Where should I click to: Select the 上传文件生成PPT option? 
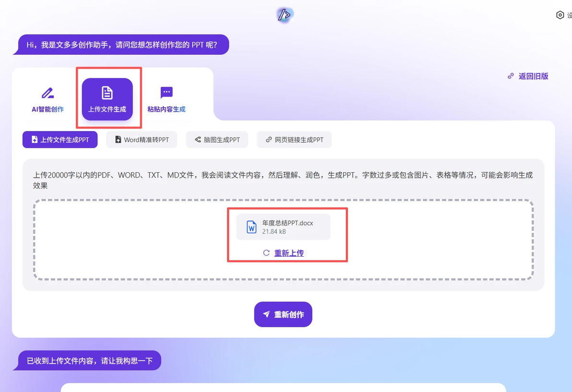(60, 140)
